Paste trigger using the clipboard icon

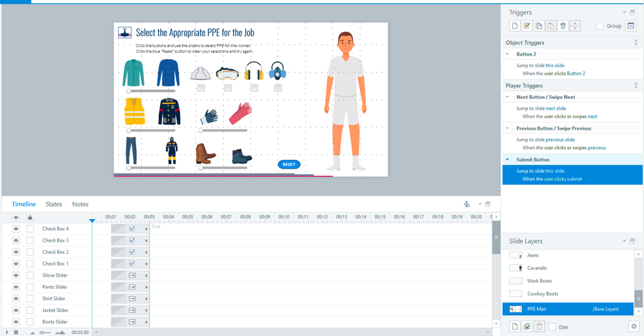[x=551, y=25]
